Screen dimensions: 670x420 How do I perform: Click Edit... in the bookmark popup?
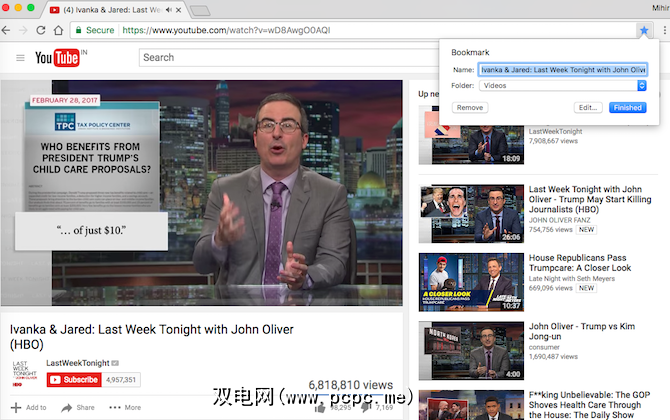(588, 108)
